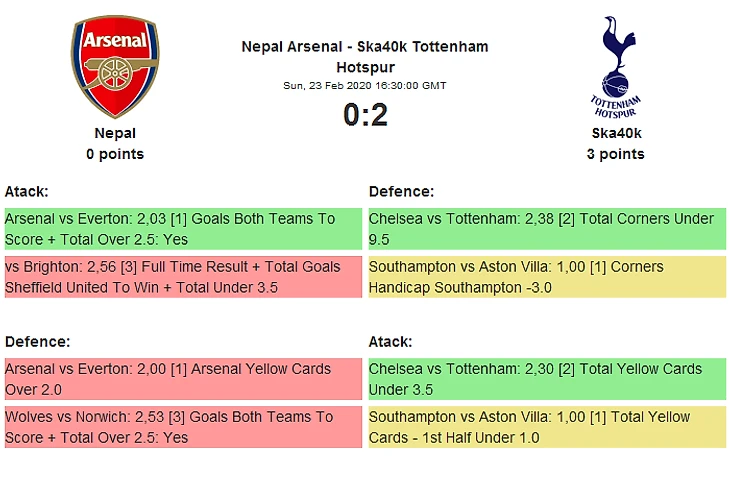Image resolution: width=730 pixels, height=480 pixels.
Task: Open the Ska40k player name under Tottenham
Action: coord(615,133)
